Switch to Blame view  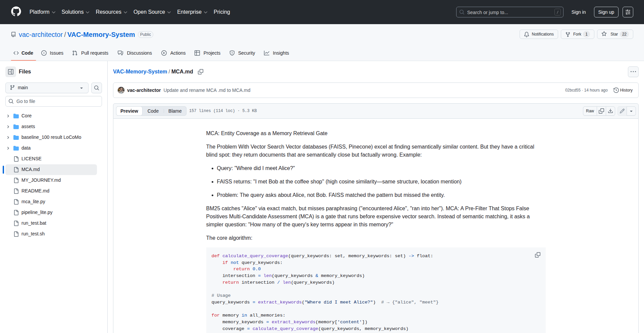click(175, 111)
